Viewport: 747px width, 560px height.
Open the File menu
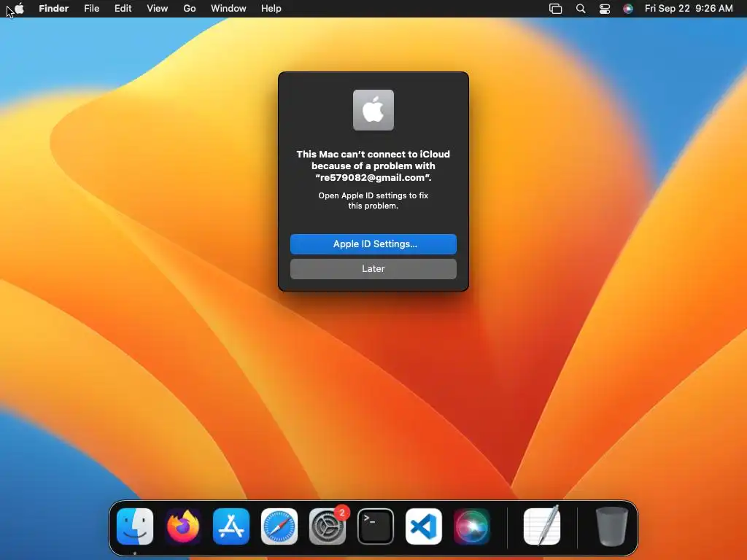point(91,9)
